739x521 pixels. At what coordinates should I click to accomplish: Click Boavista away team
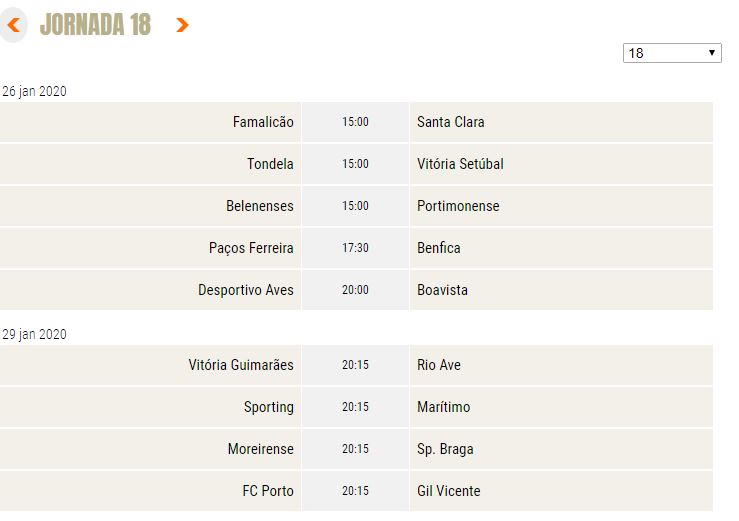(443, 290)
